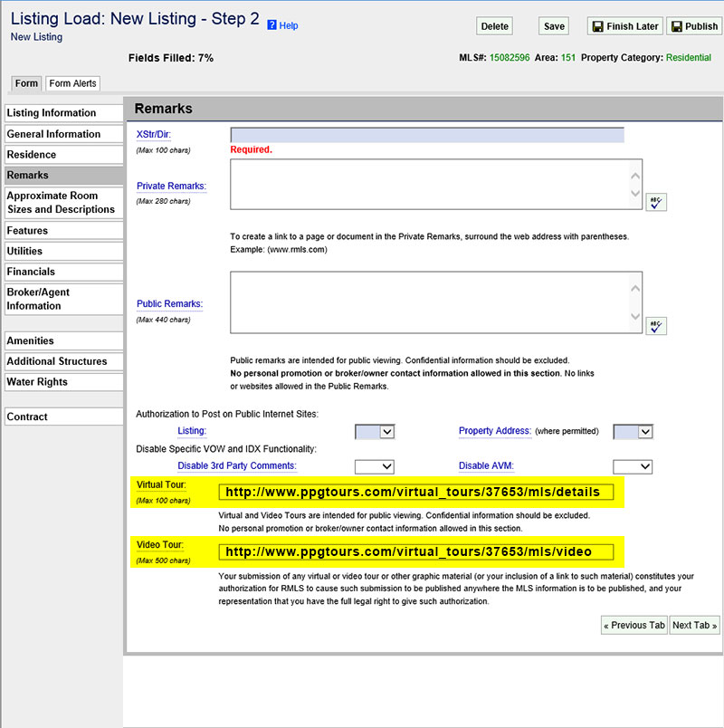Click Private Remarks scroll up arrow

(636, 176)
